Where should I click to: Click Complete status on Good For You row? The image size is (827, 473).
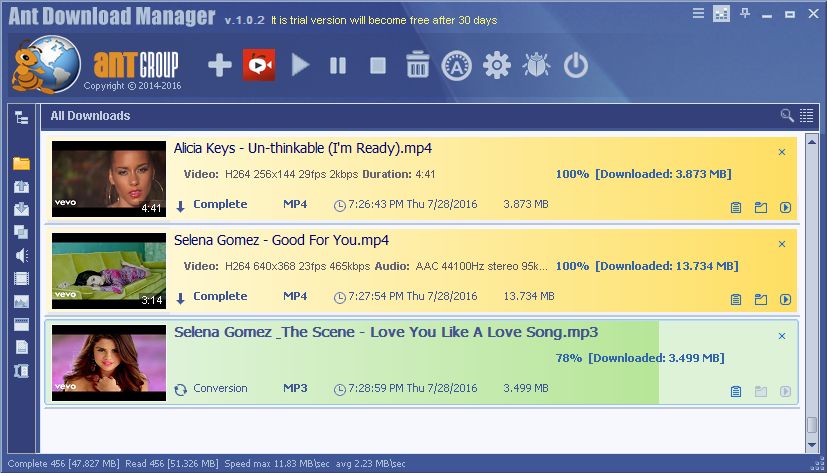point(220,296)
